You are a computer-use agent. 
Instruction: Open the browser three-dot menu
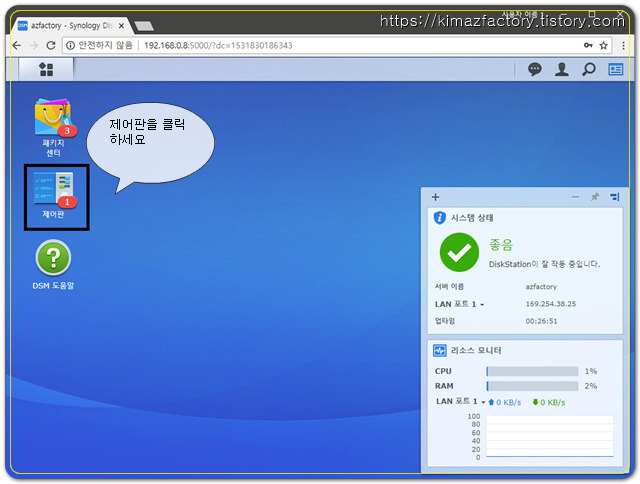click(623, 45)
